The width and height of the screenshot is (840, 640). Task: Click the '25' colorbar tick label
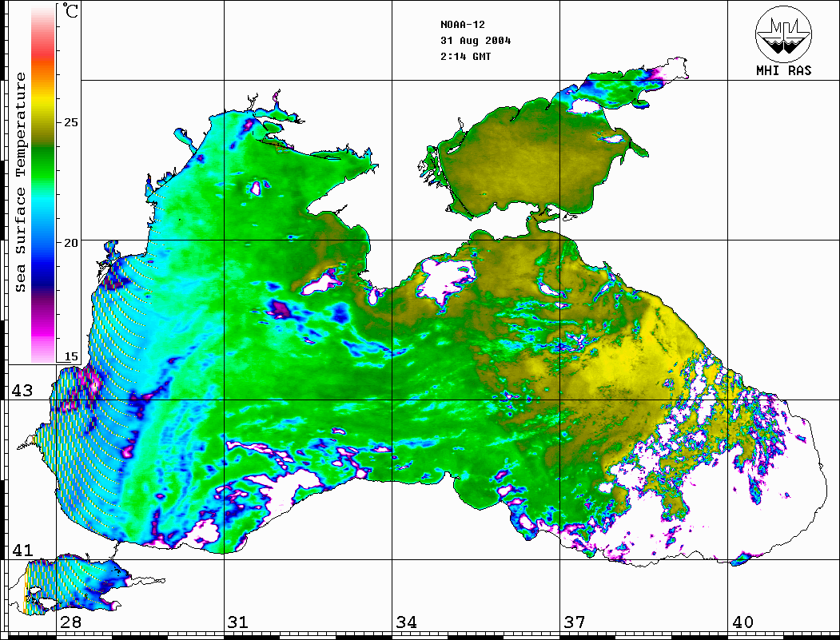(x=70, y=122)
